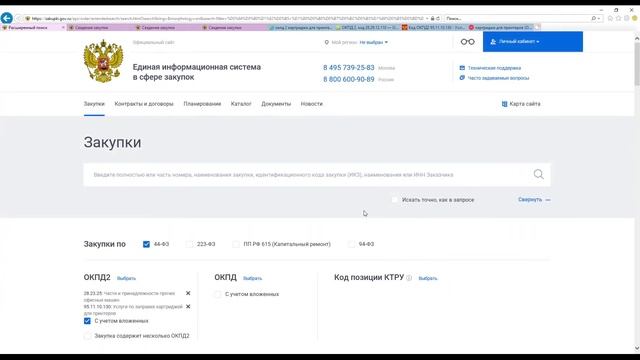Click the browser back arrow button

click(7, 18)
